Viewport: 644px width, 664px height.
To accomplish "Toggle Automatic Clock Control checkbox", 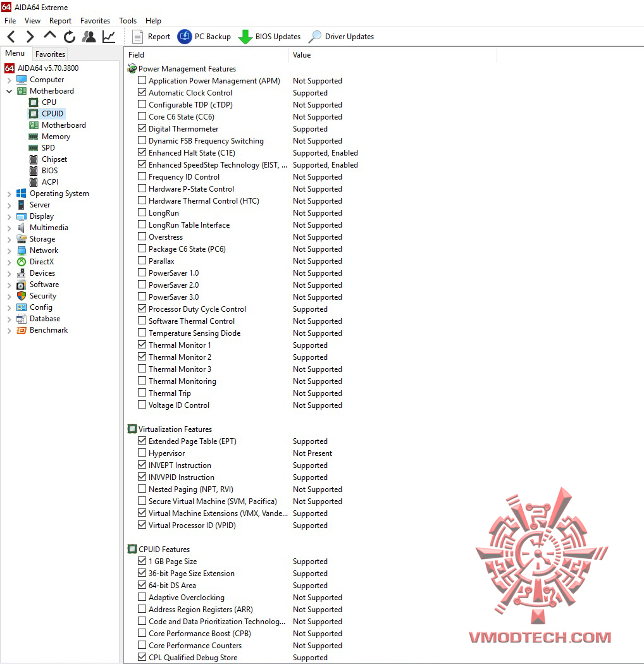I will pyautogui.click(x=142, y=92).
